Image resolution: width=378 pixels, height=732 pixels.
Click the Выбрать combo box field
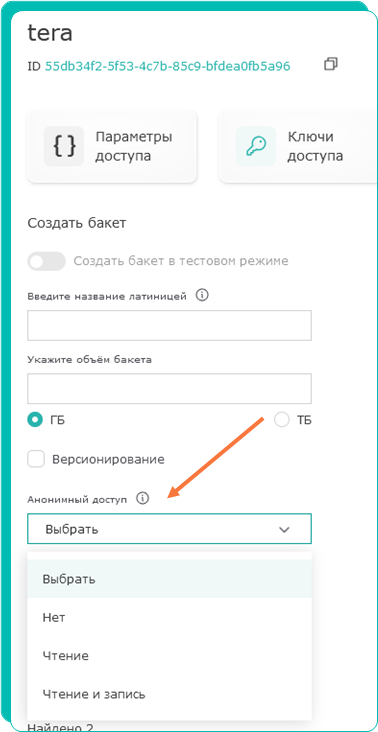pyautogui.click(x=169, y=529)
